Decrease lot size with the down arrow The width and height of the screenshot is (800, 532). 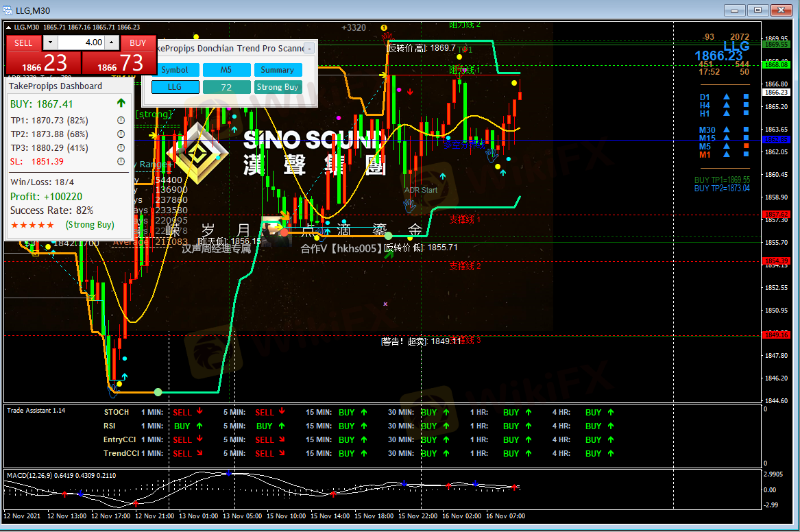click(50, 43)
